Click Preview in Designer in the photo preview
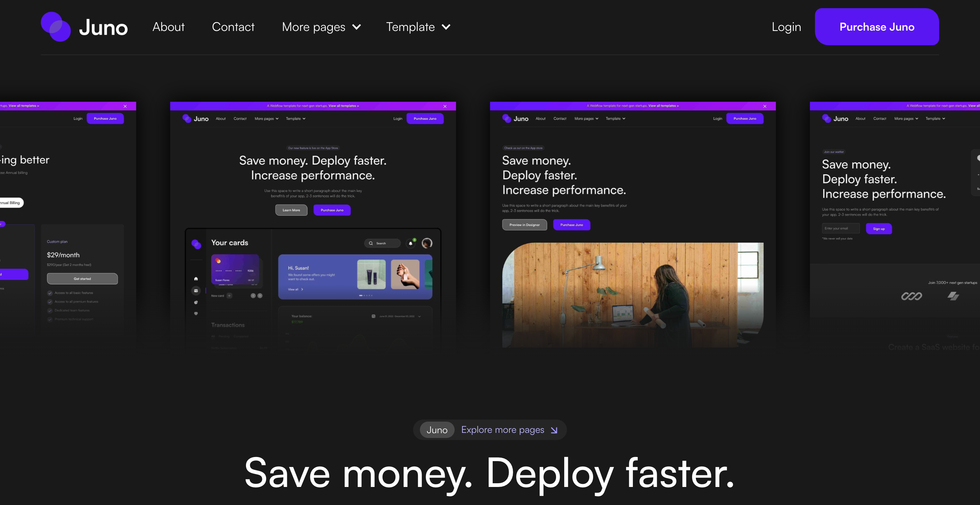The image size is (980, 505). [524, 225]
